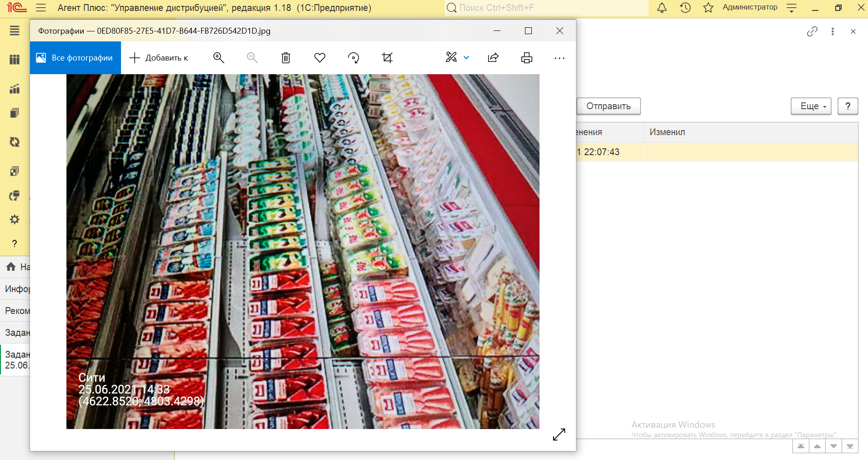Open the Еще dropdown menu
Screen dimensions: 868x460
click(811, 106)
